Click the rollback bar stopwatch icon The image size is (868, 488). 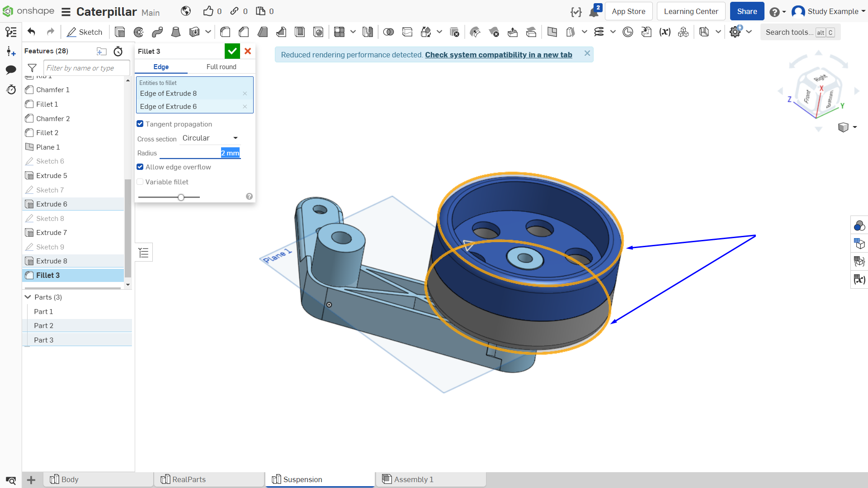[118, 51]
